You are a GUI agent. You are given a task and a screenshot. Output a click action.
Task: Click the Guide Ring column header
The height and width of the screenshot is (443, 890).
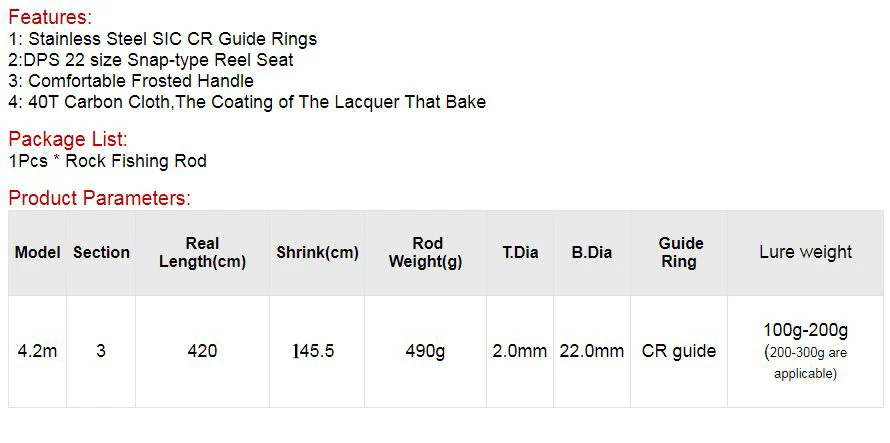(x=679, y=253)
